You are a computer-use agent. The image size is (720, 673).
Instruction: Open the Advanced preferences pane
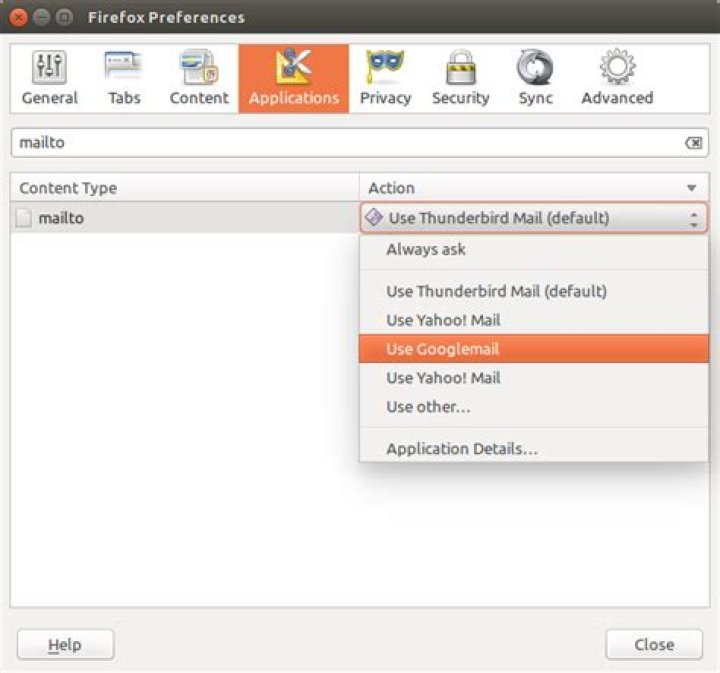(x=617, y=79)
